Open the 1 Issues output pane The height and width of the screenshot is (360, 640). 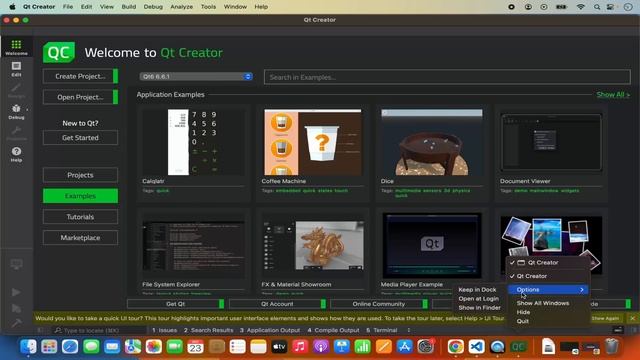click(164, 330)
